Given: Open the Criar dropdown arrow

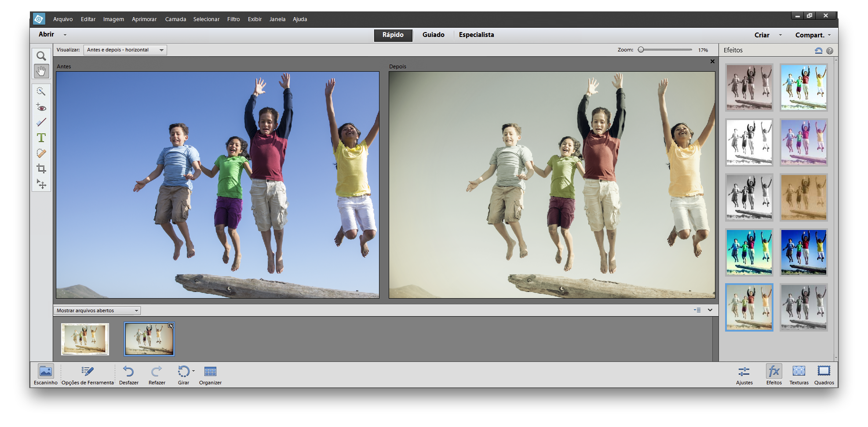Looking at the screenshot, I should click(x=780, y=35).
